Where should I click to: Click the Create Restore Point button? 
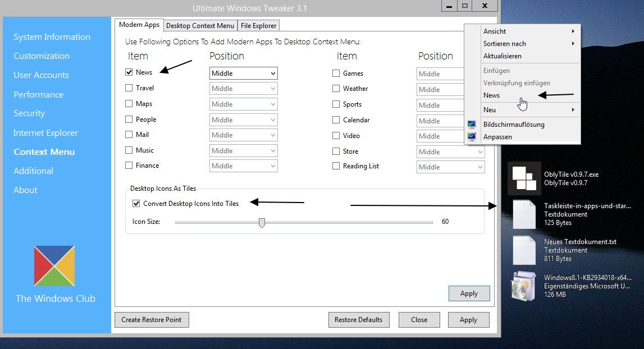(152, 320)
